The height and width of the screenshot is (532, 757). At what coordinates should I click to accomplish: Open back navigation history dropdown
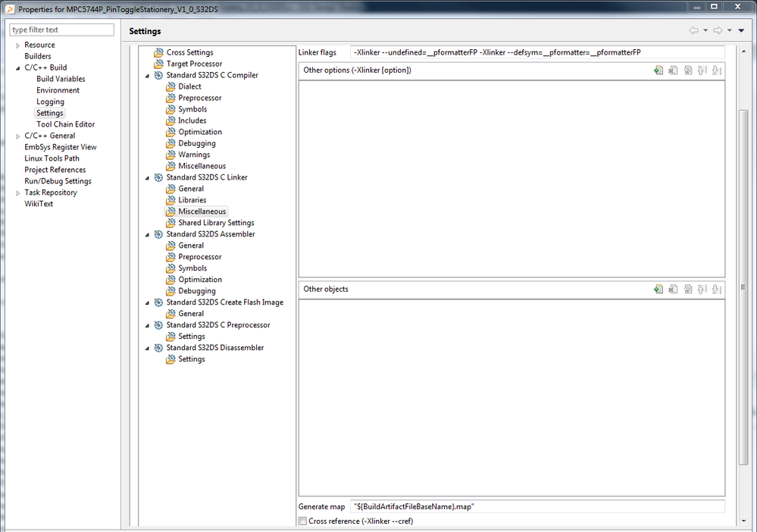click(705, 30)
